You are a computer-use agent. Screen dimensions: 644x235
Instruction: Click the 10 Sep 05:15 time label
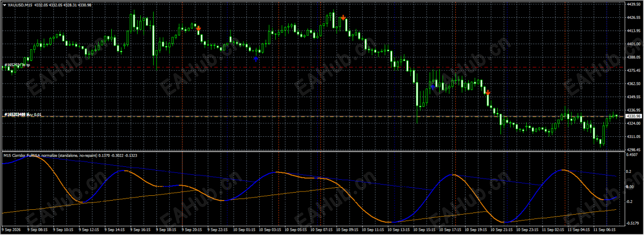tap(296, 231)
